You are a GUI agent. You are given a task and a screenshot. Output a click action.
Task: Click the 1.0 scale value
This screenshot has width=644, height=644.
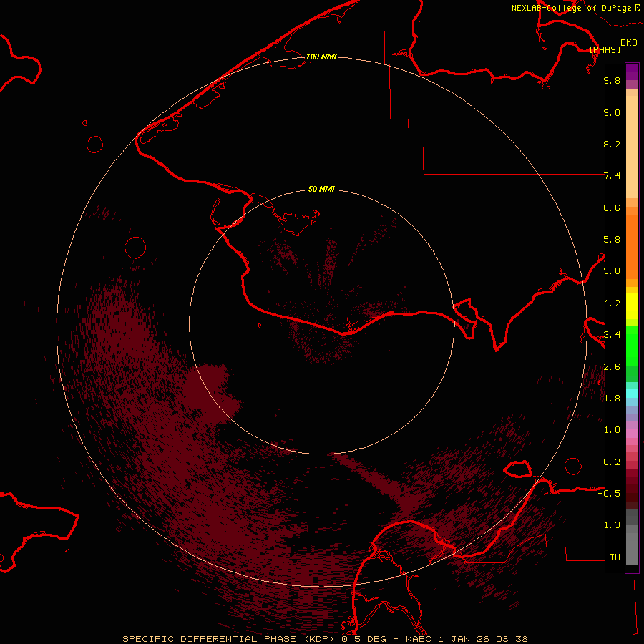tap(612, 430)
